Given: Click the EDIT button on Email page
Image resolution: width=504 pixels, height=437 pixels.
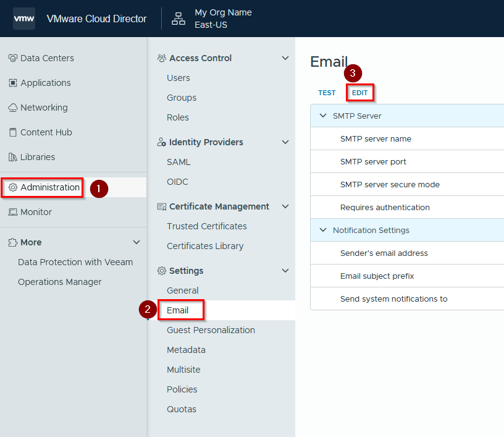Looking at the screenshot, I should coord(359,93).
